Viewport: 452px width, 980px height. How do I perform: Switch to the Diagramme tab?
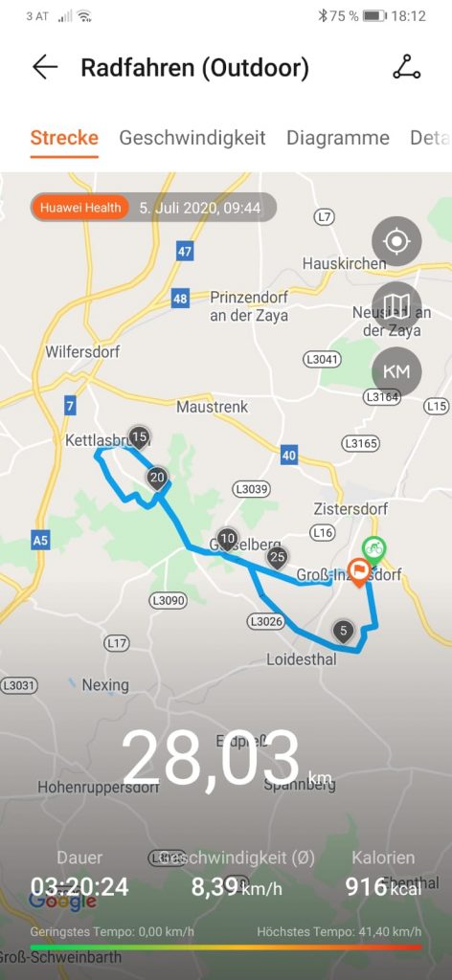click(x=338, y=138)
